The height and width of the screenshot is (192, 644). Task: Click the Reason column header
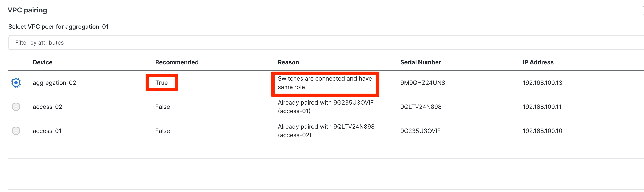288,62
